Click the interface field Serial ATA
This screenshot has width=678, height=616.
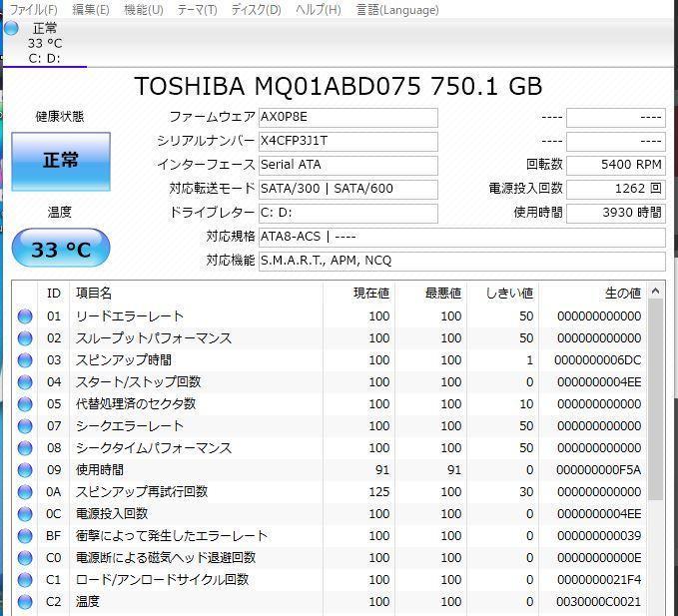(x=348, y=165)
